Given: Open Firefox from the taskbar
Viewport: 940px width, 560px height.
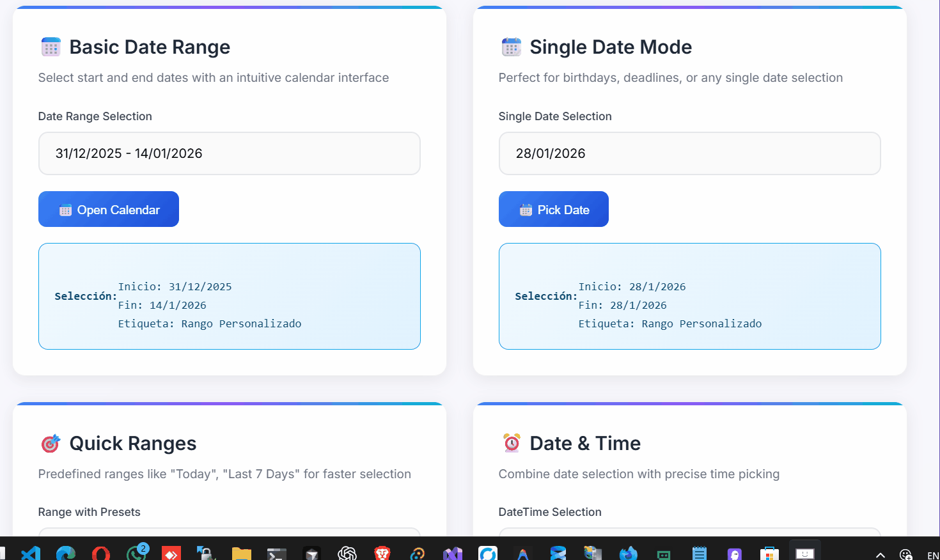Looking at the screenshot, I should tap(628, 552).
